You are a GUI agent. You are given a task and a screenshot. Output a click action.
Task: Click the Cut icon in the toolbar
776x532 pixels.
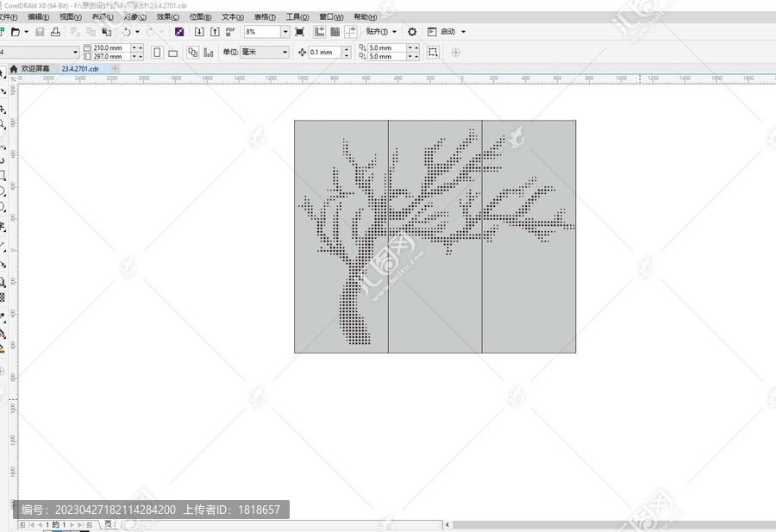click(75, 32)
